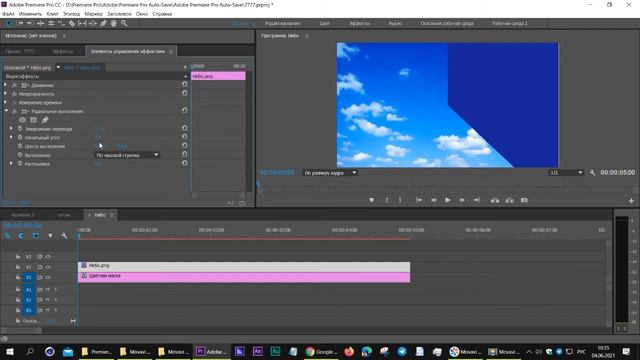The height and width of the screenshot is (360, 640).
Task: Toggle V2 track output eye
Action: coord(48,267)
